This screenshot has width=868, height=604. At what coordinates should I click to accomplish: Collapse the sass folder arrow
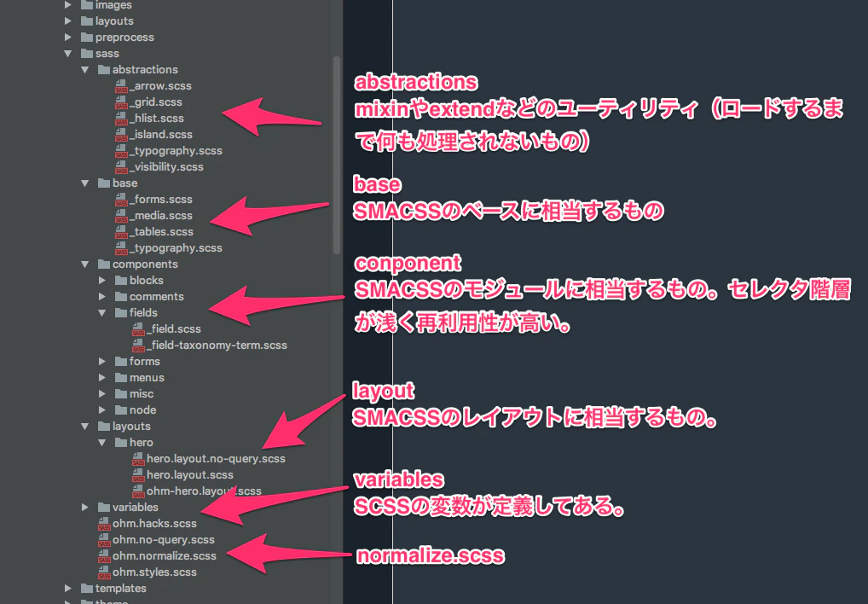[x=68, y=54]
